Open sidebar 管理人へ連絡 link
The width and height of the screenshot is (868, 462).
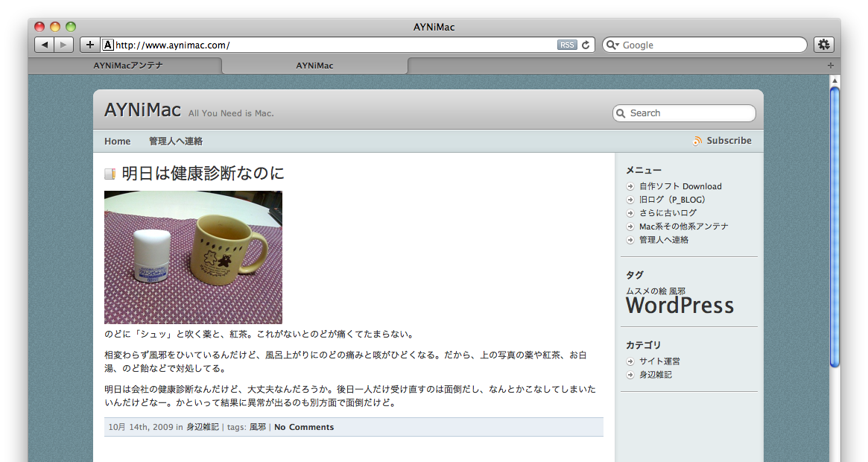pyautogui.click(x=664, y=240)
